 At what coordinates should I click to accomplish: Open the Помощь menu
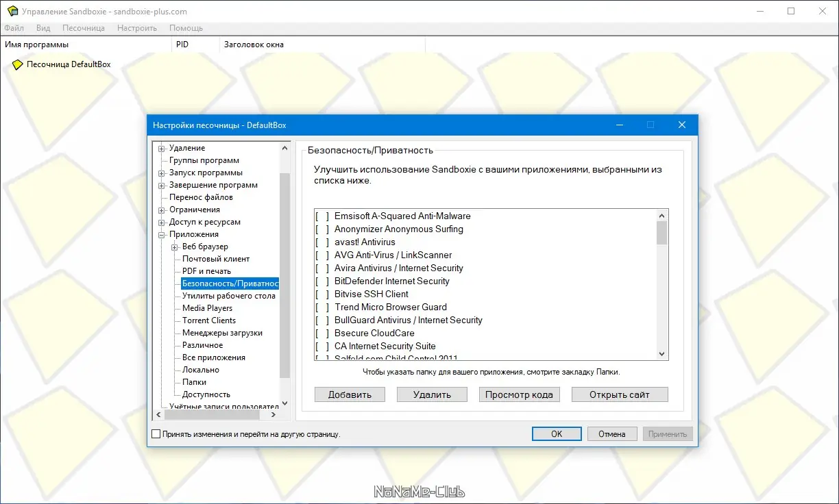(x=186, y=28)
